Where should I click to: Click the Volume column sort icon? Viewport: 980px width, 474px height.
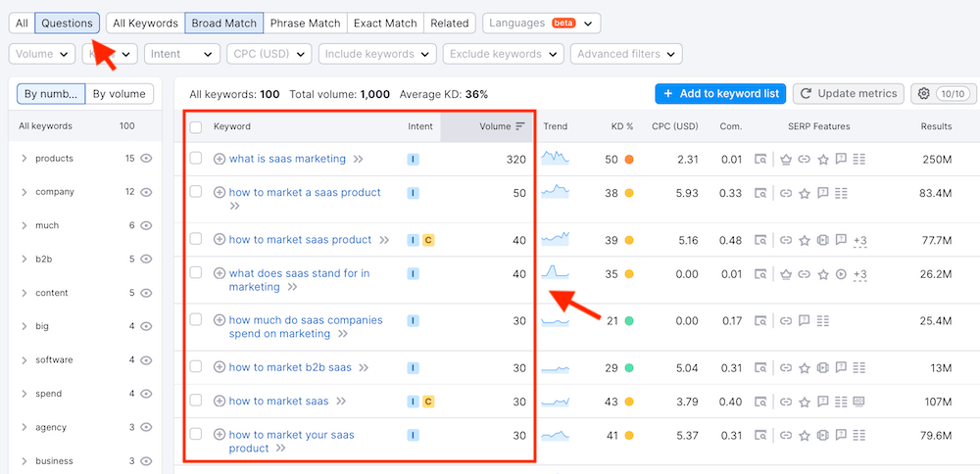point(520,126)
